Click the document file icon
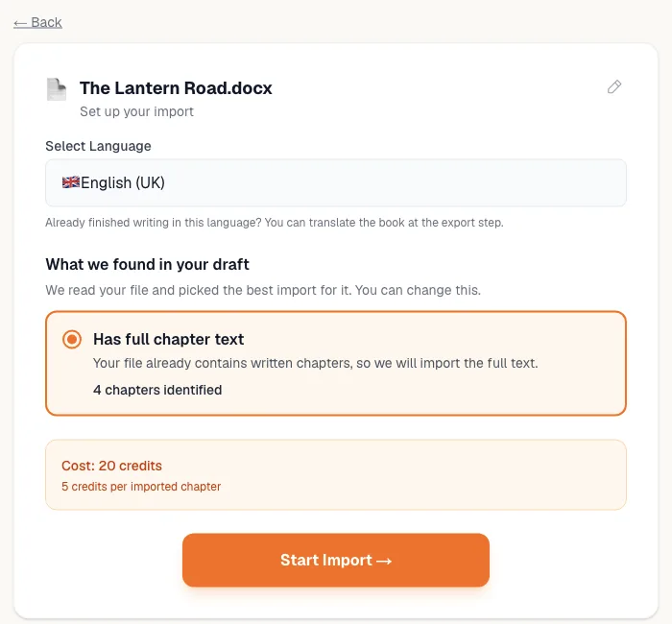The height and width of the screenshot is (624, 672). coord(57,89)
